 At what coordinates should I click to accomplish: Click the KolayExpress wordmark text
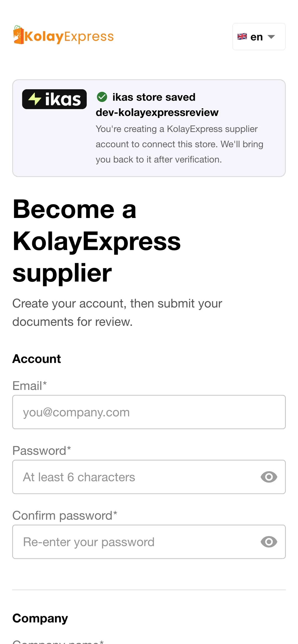pyautogui.click(x=69, y=37)
